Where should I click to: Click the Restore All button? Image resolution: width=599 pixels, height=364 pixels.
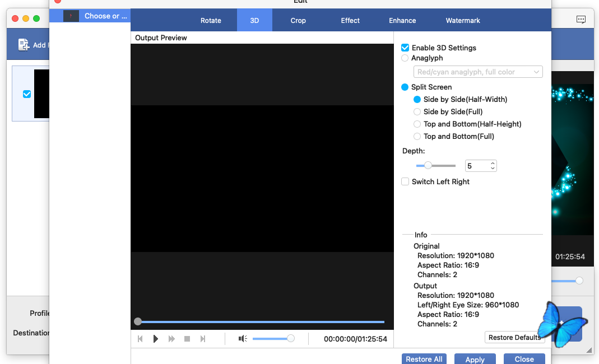424,359
